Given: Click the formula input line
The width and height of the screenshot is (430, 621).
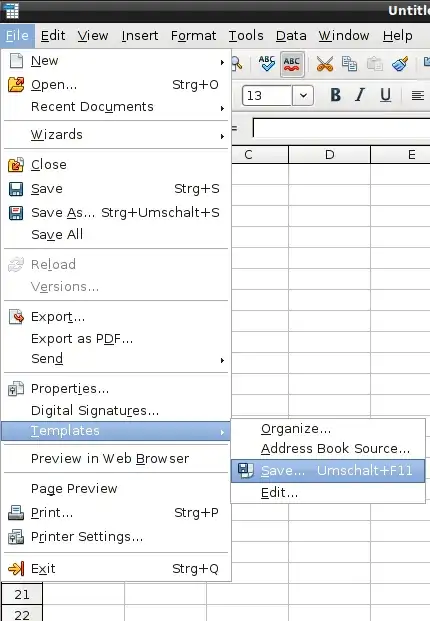Looking at the screenshot, I should [341, 128].
